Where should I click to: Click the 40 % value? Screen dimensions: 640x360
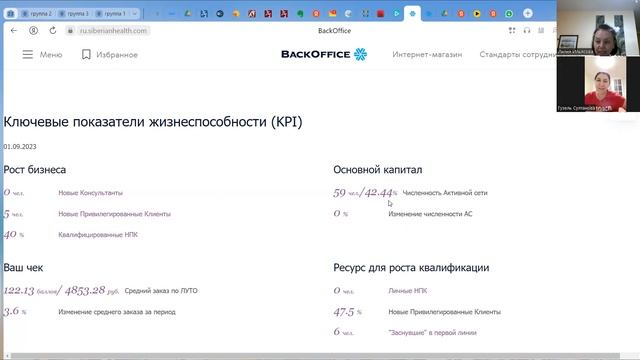point(14,234)
